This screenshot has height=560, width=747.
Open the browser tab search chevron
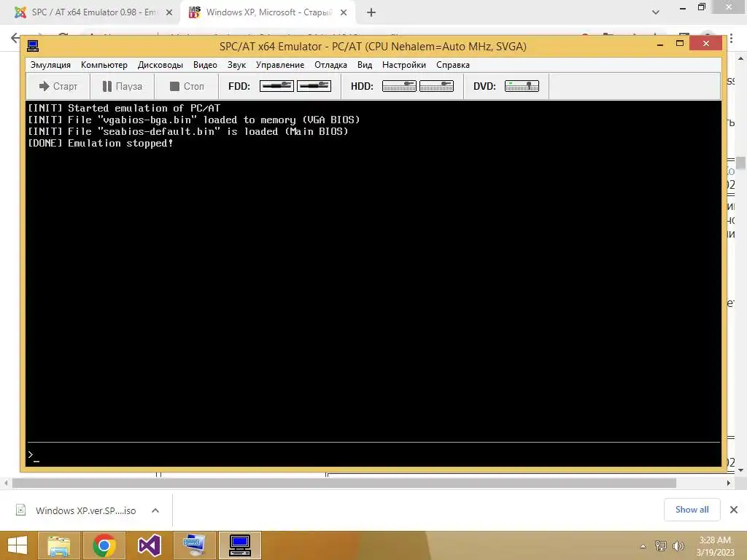pos(656,12)
